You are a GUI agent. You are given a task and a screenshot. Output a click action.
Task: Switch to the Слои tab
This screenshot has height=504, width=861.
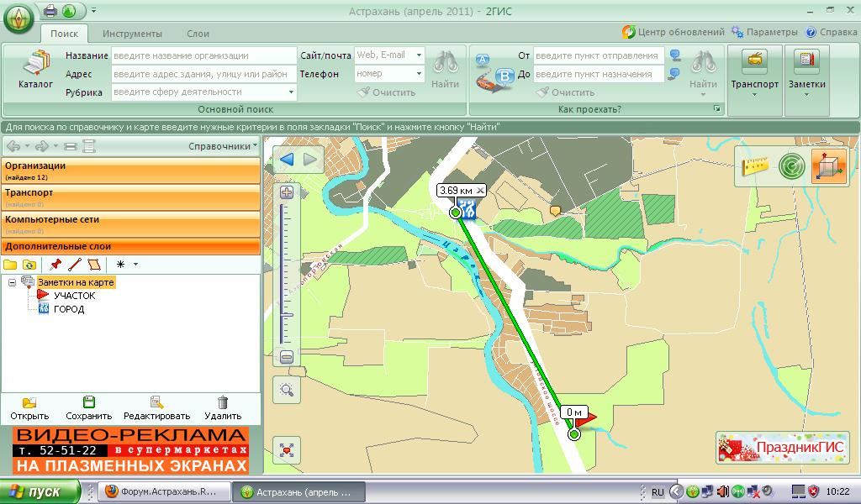pos(198,34)
